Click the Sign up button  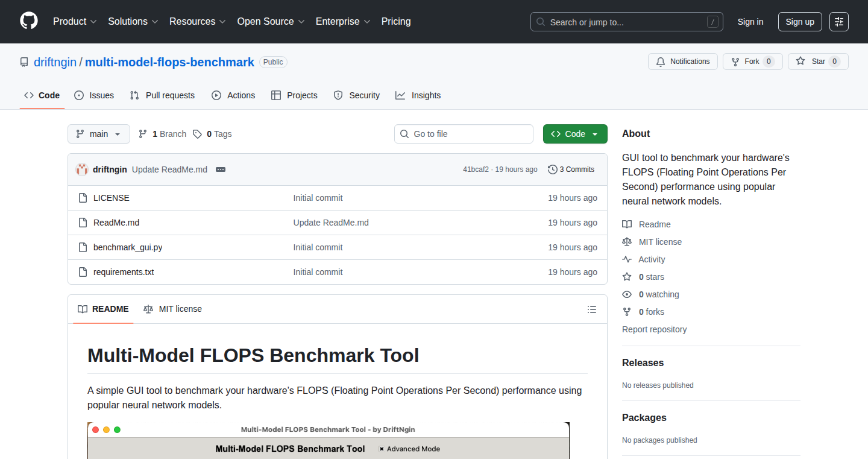(800, 22)
